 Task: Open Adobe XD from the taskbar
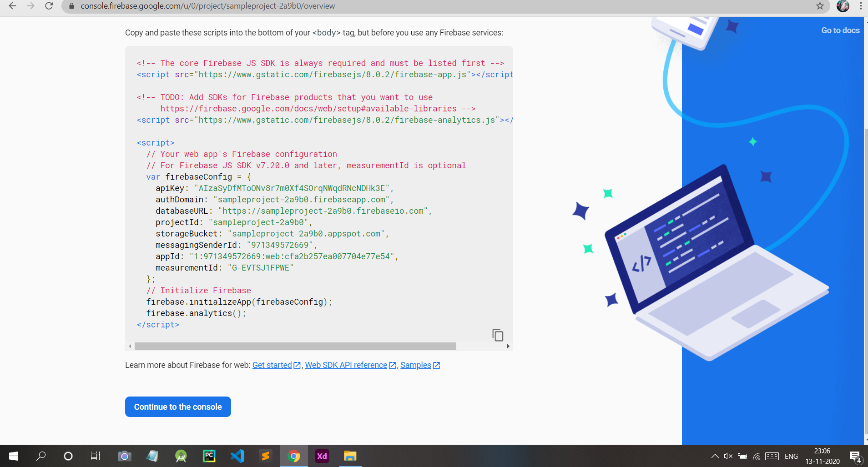tap(322, 456)
